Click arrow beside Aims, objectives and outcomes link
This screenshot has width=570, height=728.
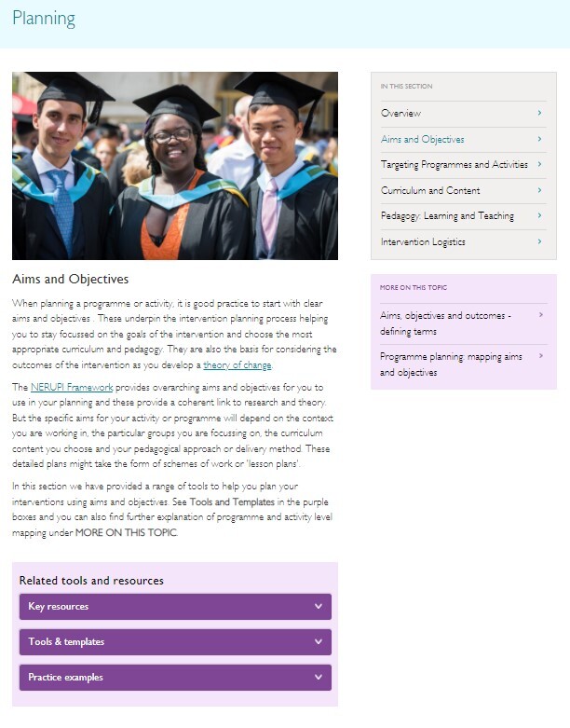[x=540, y=316]
